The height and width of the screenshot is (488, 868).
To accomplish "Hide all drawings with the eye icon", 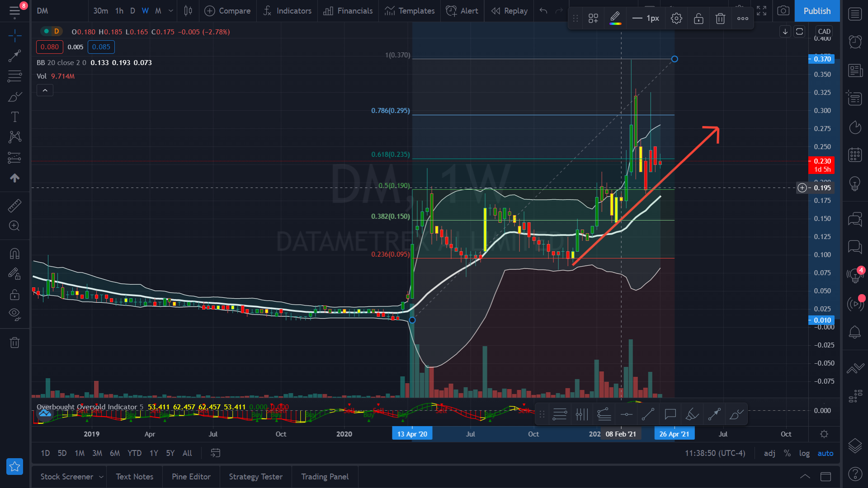I will [x=14, y=314].
